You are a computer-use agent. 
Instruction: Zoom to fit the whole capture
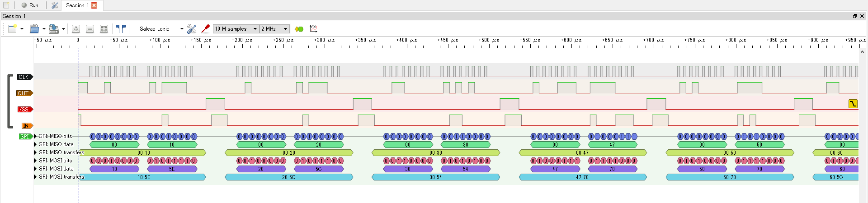[x=104, y=29]
